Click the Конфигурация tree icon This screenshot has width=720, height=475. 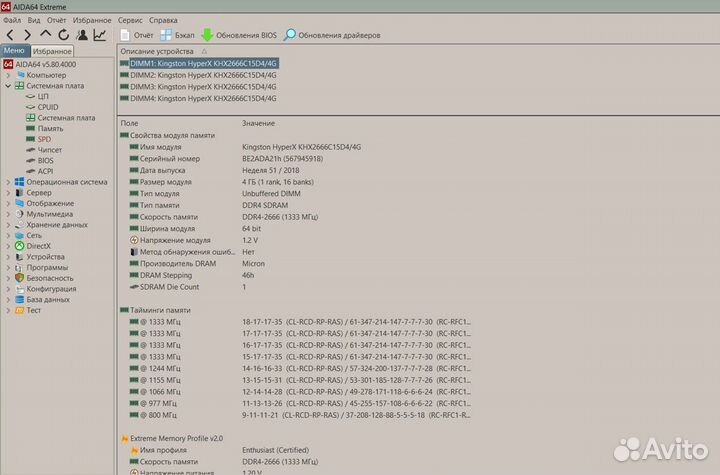pos(20,289)
